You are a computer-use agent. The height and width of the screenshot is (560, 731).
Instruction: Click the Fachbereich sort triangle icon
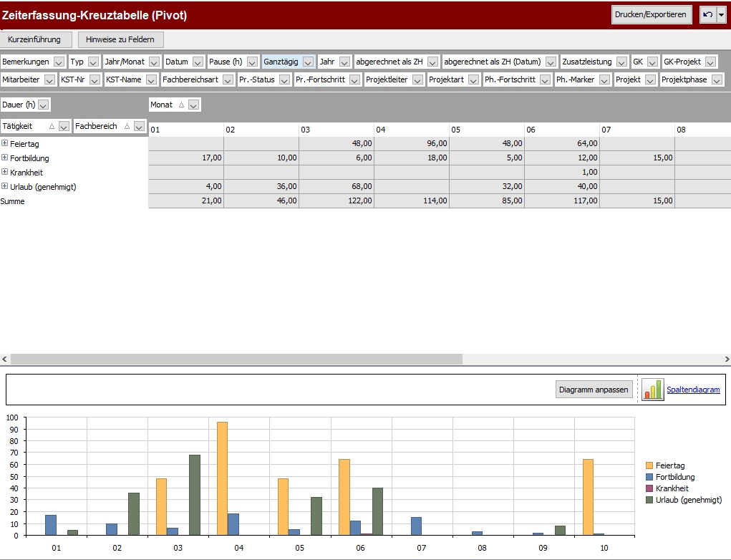(x=127, y=127)
